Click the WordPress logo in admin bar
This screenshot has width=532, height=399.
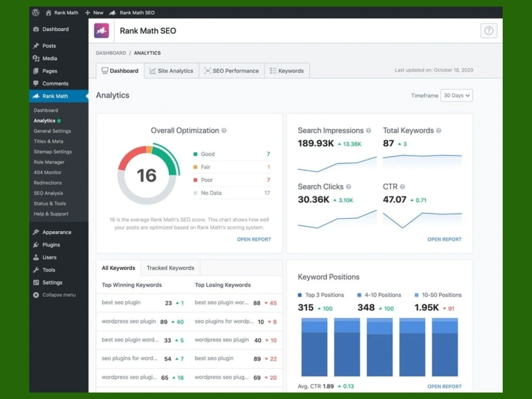pos(36,13)
